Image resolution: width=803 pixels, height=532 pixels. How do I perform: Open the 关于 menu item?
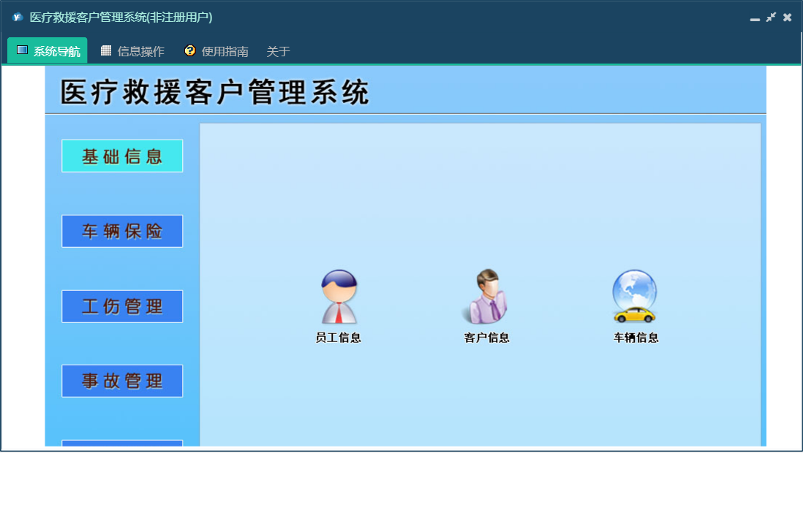(x=278, y=51)
